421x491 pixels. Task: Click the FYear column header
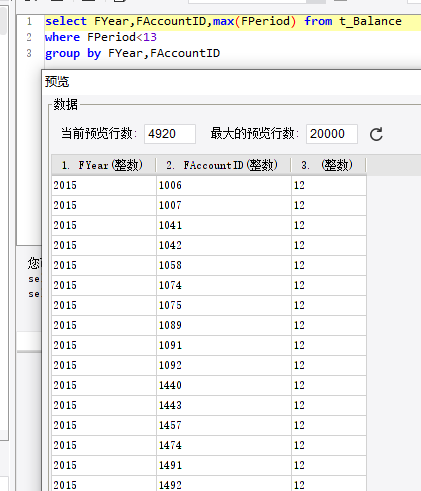coord(104,165)
